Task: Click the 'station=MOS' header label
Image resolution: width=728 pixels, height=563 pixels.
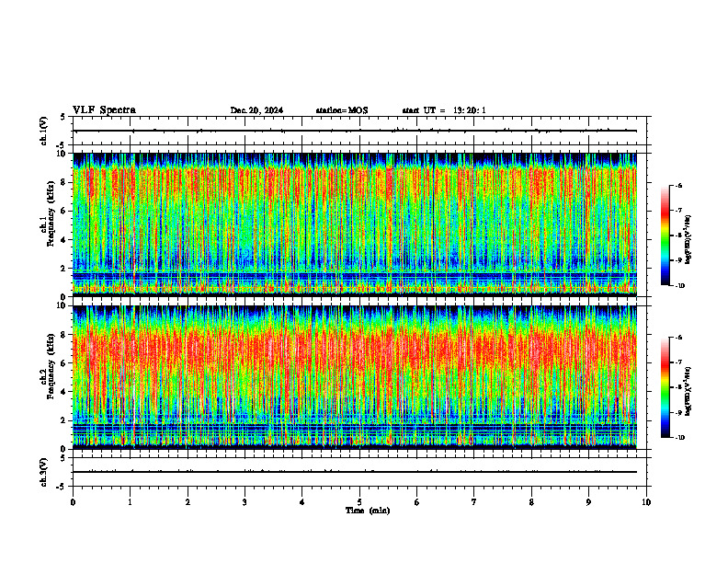Action: coord(342,110)
